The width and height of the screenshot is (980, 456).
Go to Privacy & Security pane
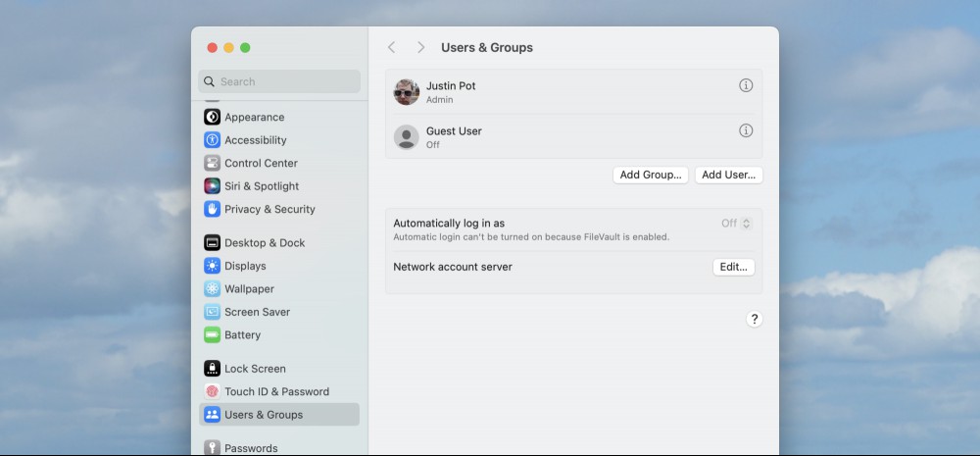(x=270, y=209)
